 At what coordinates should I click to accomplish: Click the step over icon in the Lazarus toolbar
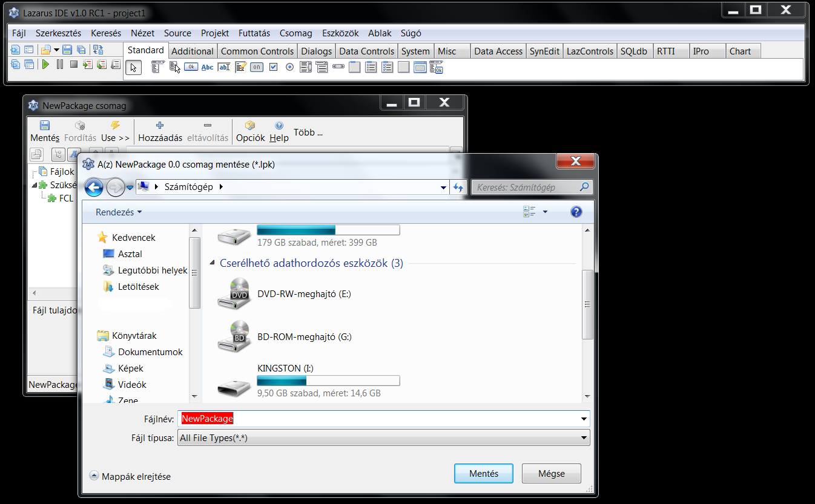[101, 64]
